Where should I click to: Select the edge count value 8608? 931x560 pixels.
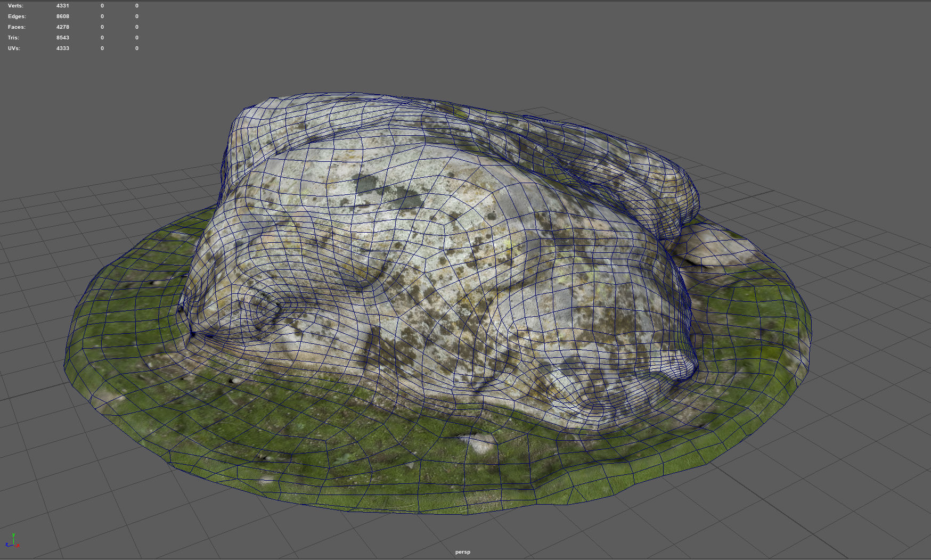(63, 17)
